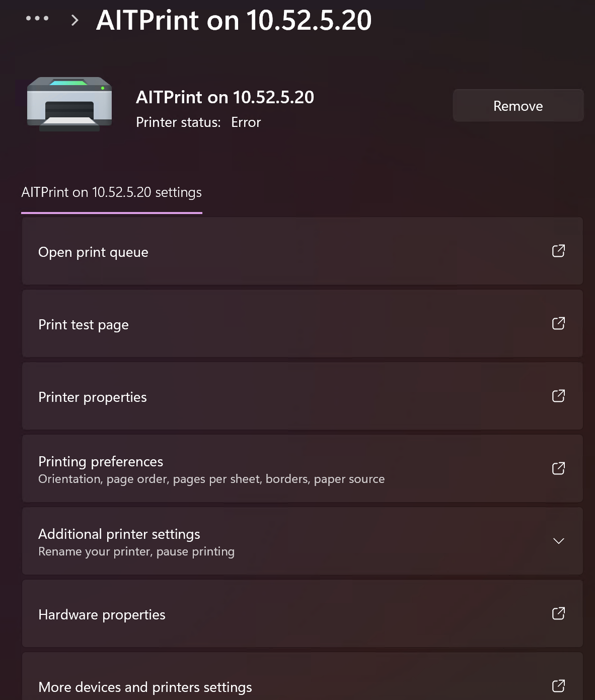Click the pop-out icon beside Print test page
595x700 pixels.
tap(558, 323)
